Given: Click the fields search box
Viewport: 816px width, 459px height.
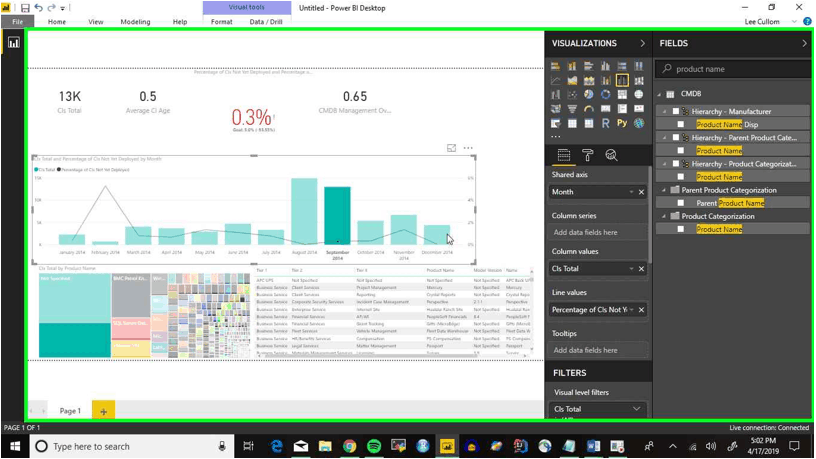Looking at the screenshot, I should click(x=733, y=69).
